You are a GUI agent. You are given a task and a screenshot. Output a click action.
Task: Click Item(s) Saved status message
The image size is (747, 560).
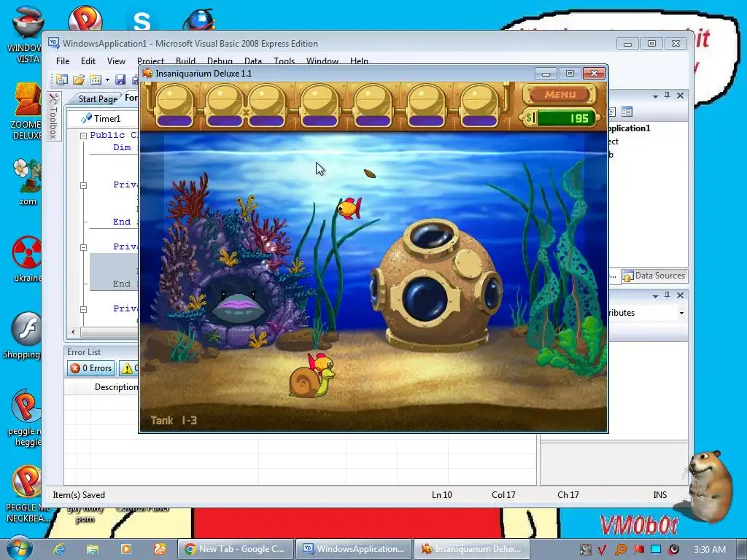[x=79, y=495]
